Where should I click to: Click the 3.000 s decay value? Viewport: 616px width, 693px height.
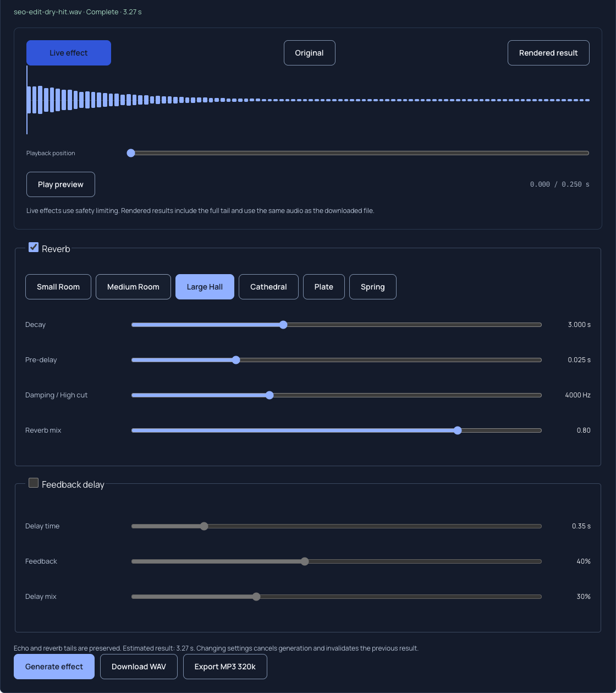579,325
